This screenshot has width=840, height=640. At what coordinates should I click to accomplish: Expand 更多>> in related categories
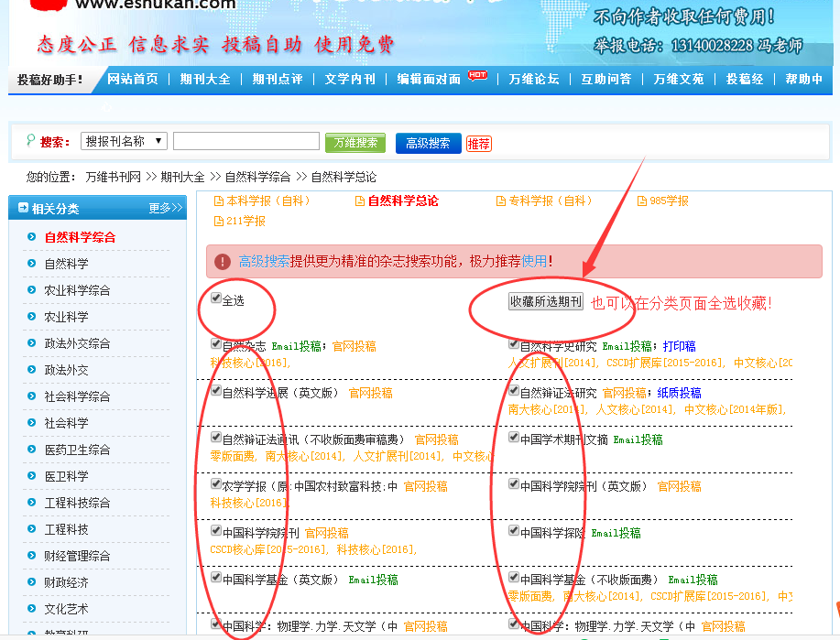coord(166,208)
